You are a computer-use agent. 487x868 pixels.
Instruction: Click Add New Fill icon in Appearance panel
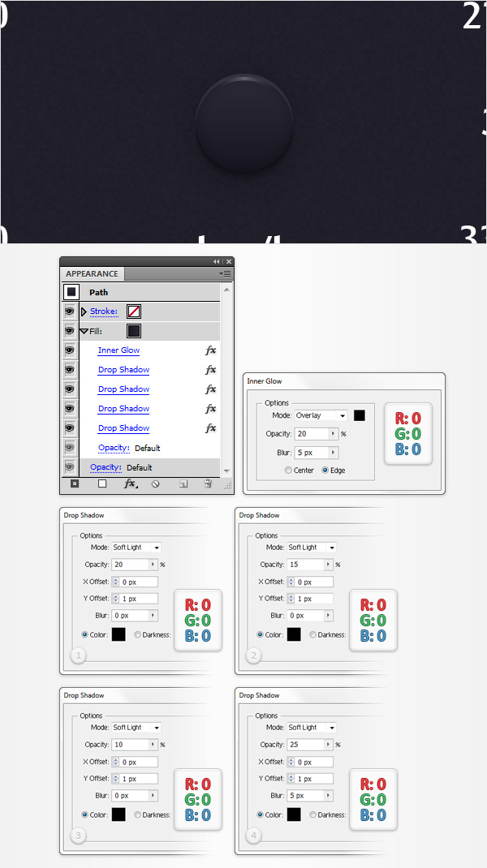point(102,483)
